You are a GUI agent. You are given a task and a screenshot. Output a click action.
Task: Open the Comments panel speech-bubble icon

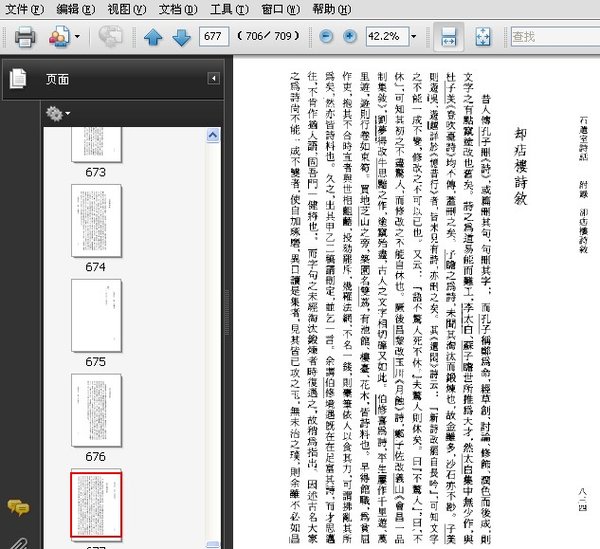[x=18, y=508]
